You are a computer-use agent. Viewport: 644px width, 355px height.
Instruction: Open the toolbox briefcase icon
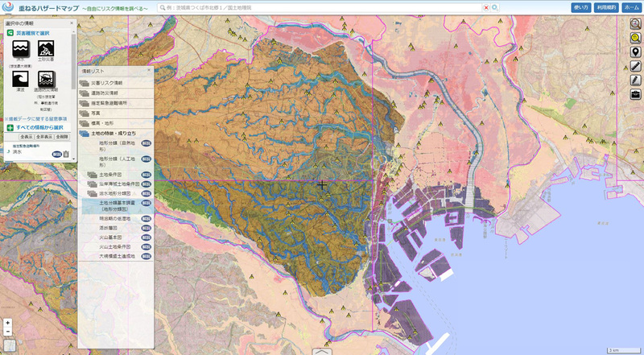point(635,94)
